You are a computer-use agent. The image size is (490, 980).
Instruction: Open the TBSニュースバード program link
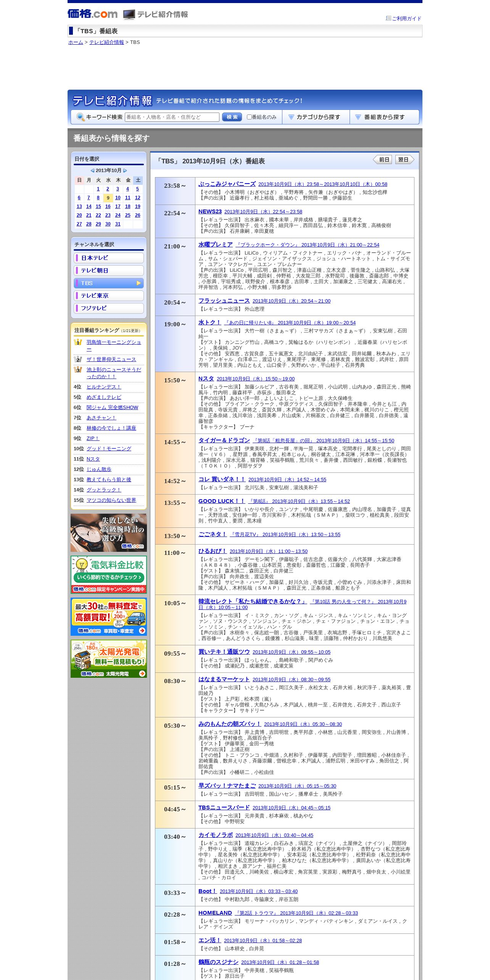click(224, 808)
